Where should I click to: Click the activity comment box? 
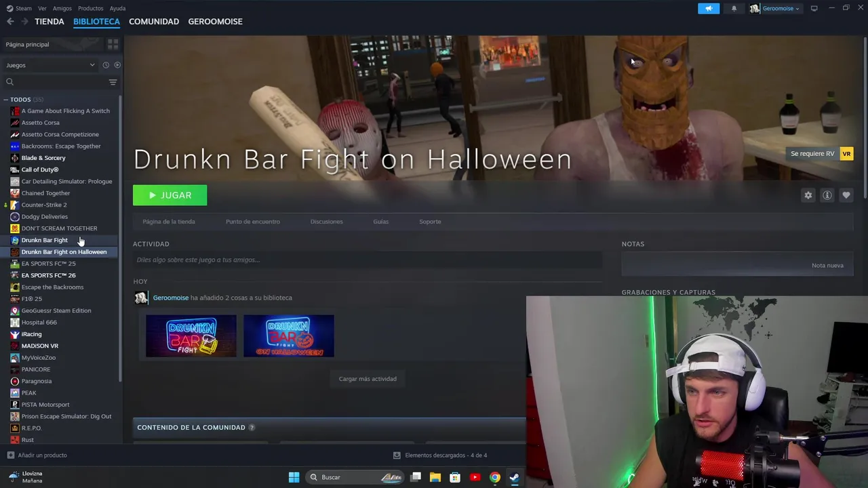pyautogui.click(x=368, y=260)
